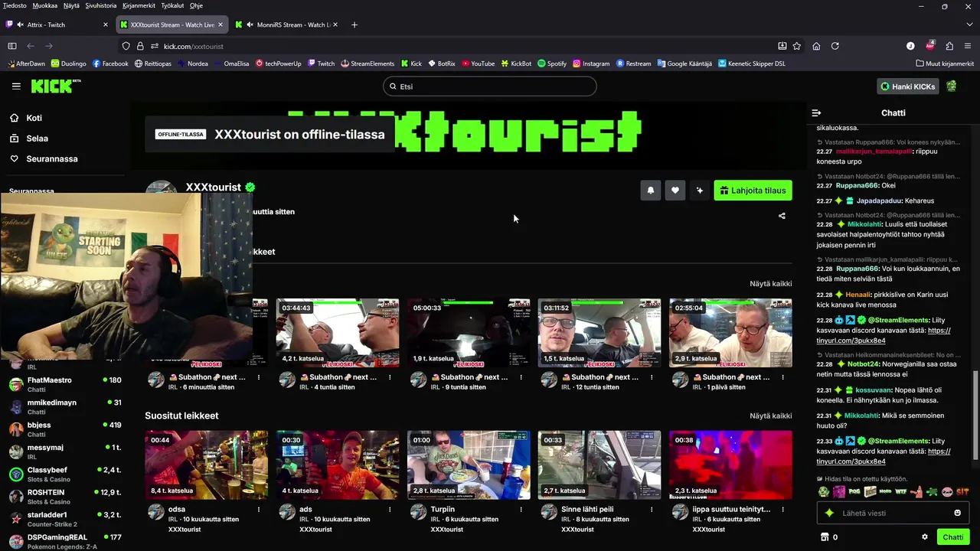The image size is (980, 551).
Task: Open the hamburger sidebar menu
Action: coord(16,86)
